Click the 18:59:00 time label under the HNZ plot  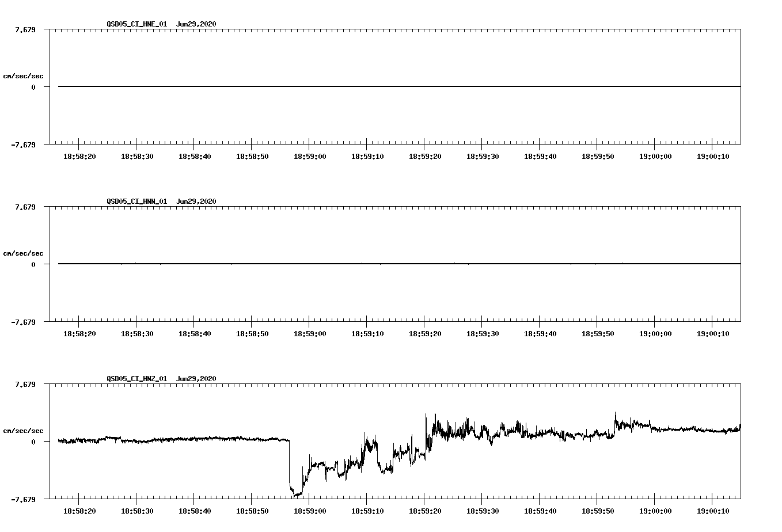(x=309, y=511)
